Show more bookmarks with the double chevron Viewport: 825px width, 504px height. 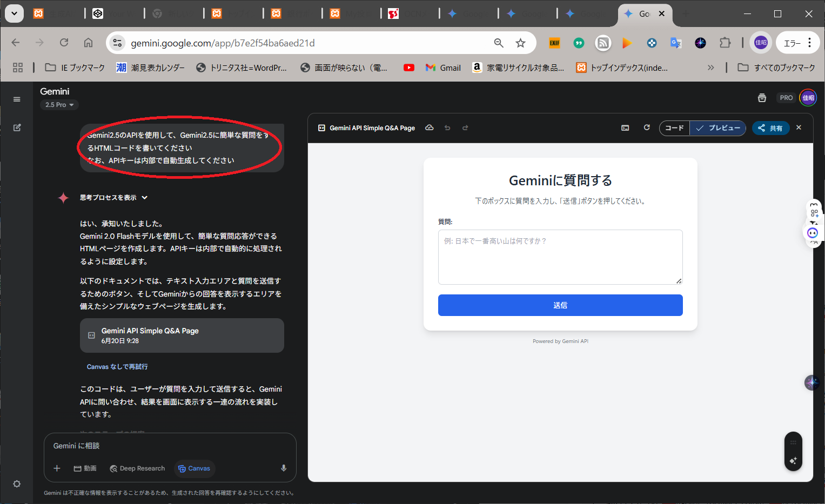click(x=710, y=68)
